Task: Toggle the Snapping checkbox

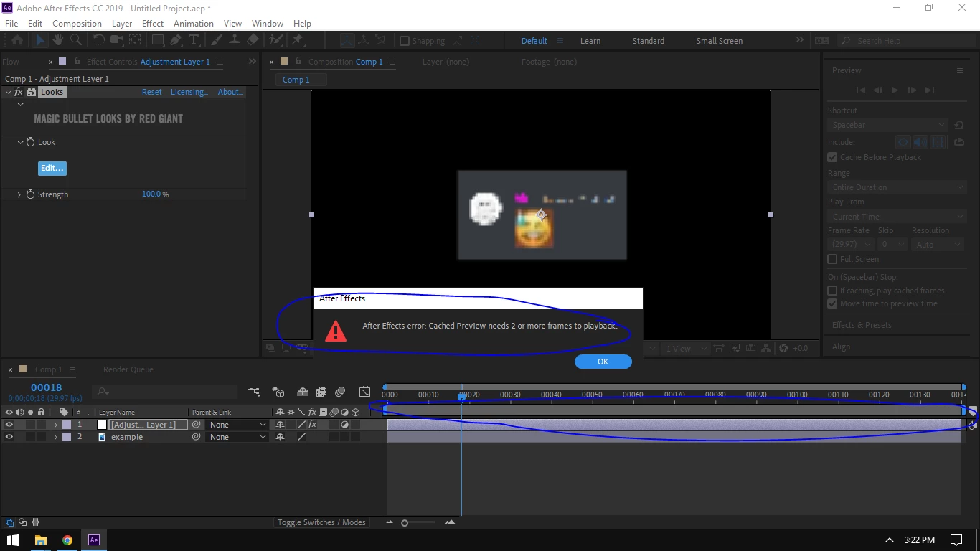Action: [x=404, y=41]
